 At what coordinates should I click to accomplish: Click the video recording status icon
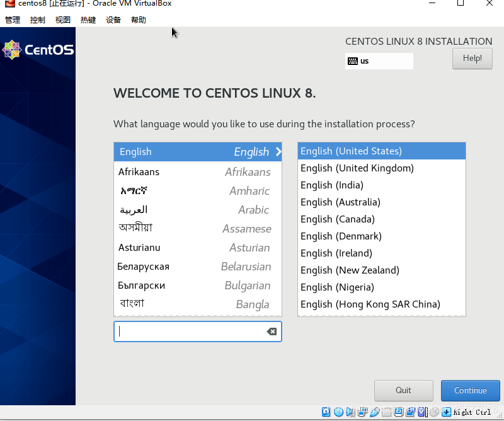tap(410, 412)
